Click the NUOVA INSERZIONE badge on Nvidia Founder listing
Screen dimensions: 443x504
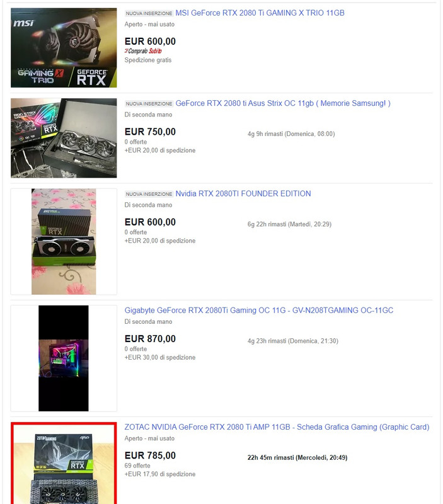[x=149, y=194]
